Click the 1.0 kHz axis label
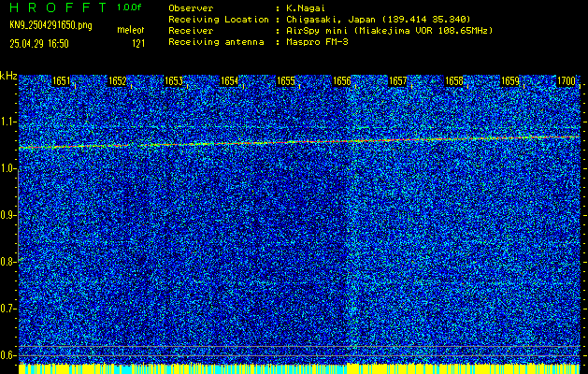 7,169
